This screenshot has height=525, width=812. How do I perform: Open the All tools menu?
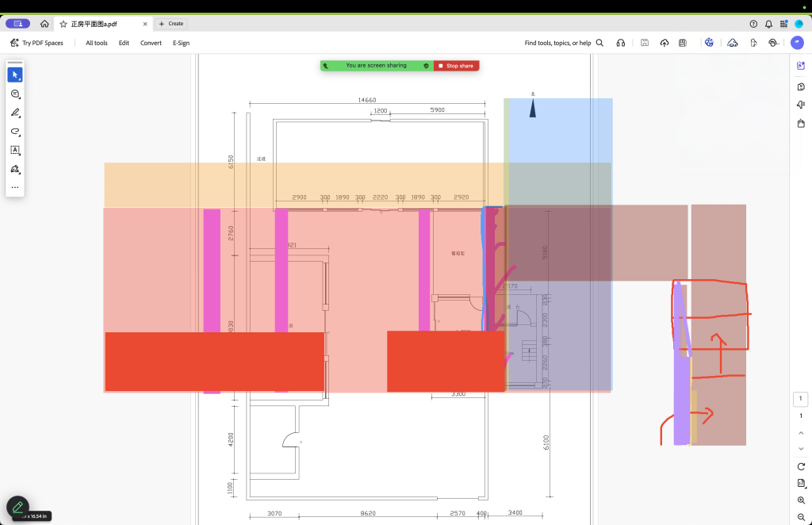pos(97,43)
